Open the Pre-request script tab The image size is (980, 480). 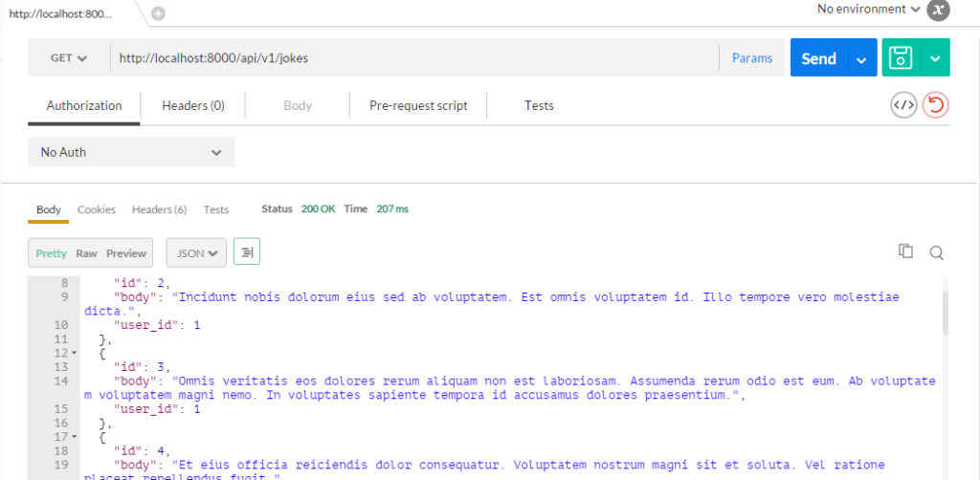tap(418, 106)
